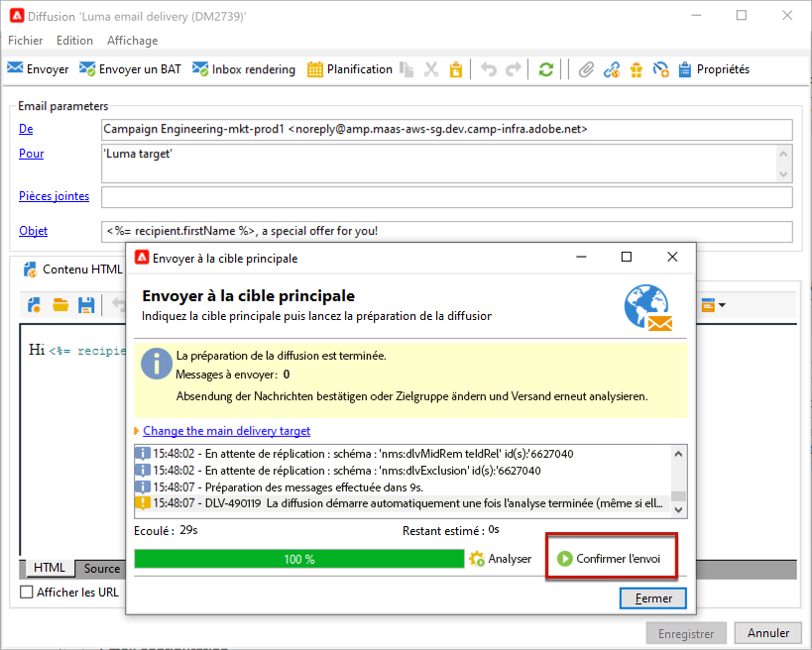Switch to the Source tab
This screenshot has height=650, width=812.
click(x=102, y=568)
